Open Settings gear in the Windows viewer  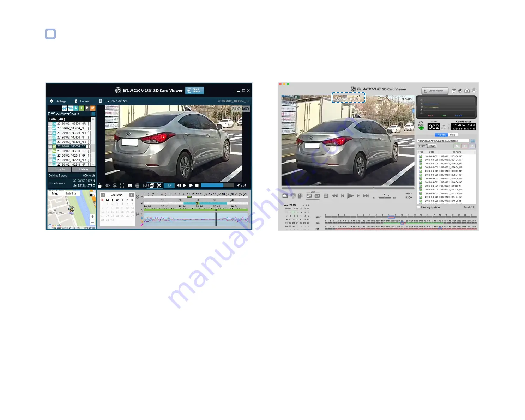tap(52, 101)
